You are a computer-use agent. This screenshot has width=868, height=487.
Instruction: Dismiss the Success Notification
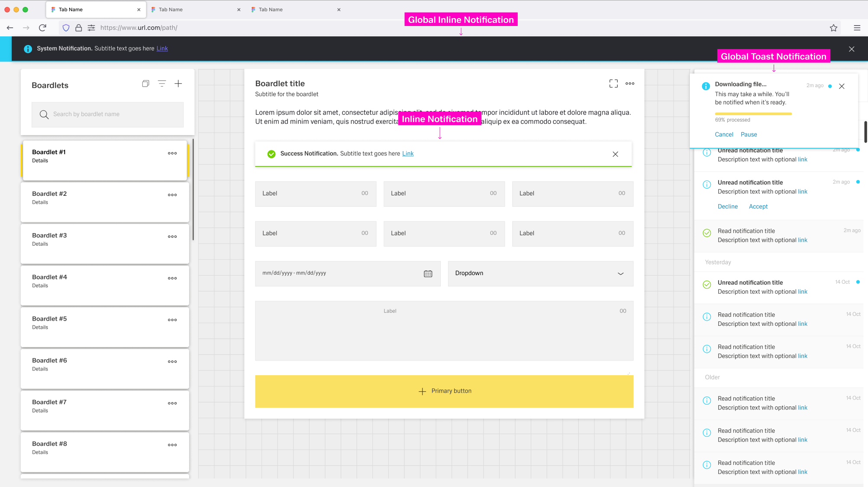coord(615,154)
